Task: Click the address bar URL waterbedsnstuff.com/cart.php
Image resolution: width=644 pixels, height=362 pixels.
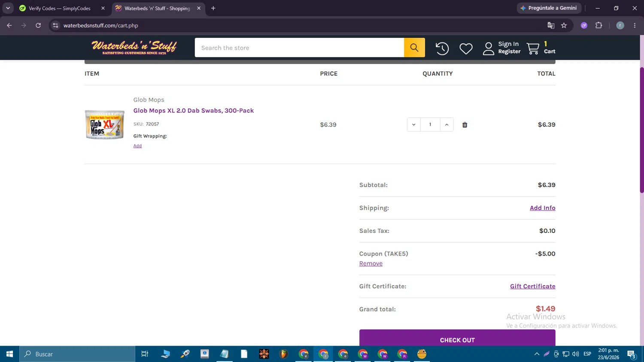Action: (101, 25)
